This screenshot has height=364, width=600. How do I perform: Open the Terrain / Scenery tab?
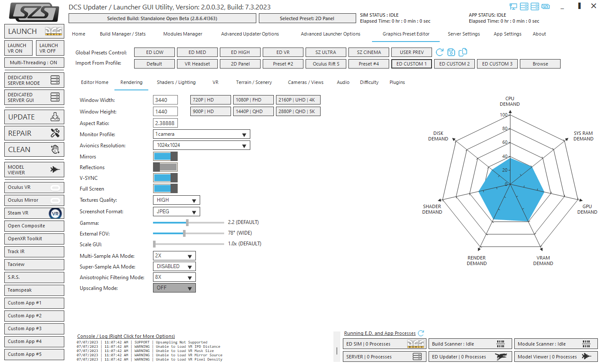pyautogui.click(x=254, y=82)
